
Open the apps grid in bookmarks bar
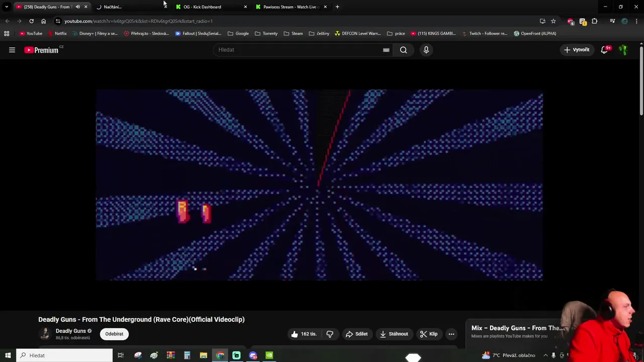7,34
